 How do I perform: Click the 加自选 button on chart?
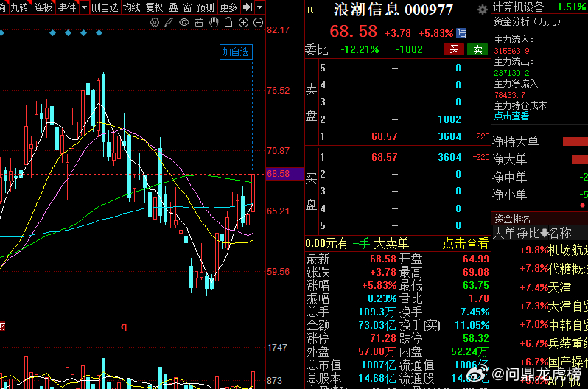[x=236, y=52]
